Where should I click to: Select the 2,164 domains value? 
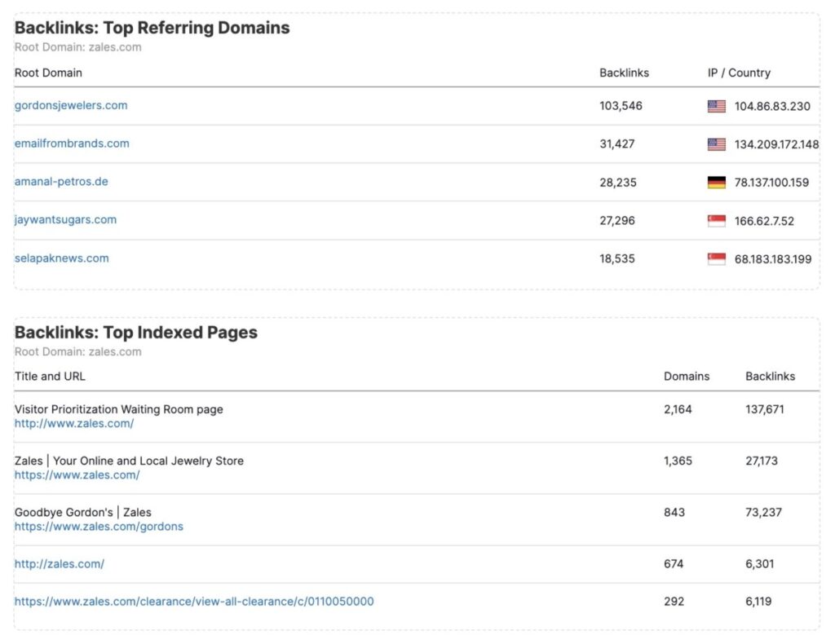click(678, 409)
